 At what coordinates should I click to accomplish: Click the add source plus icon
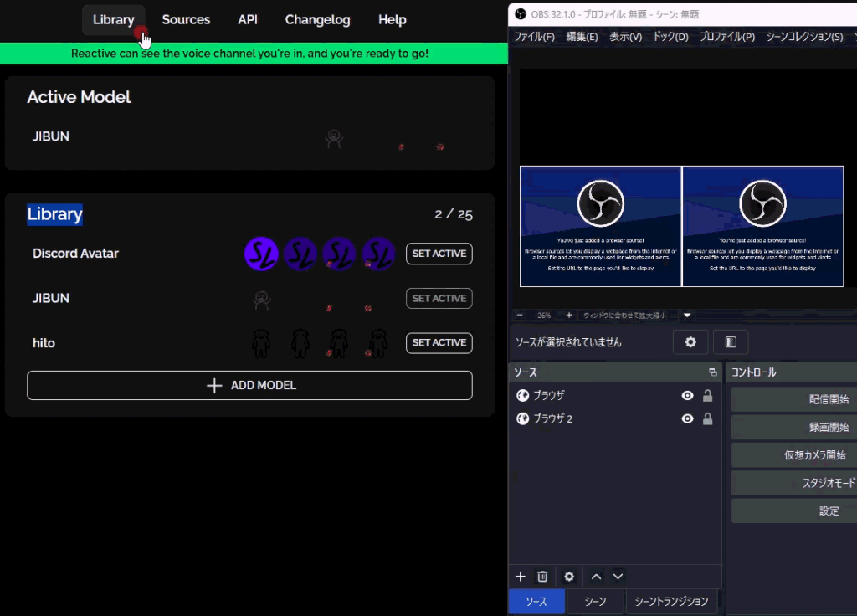tap(520, 576)
